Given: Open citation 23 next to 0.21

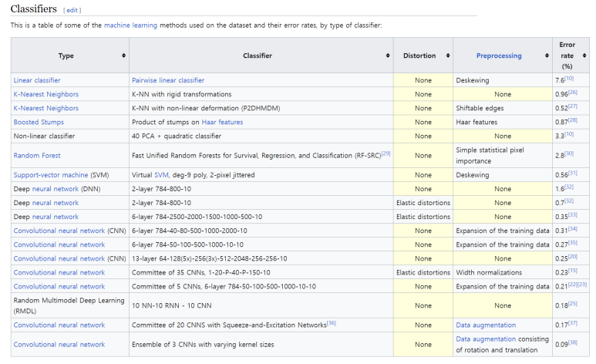Looking at the screenshot, I should pyautogui.click(x=582, y=285).
